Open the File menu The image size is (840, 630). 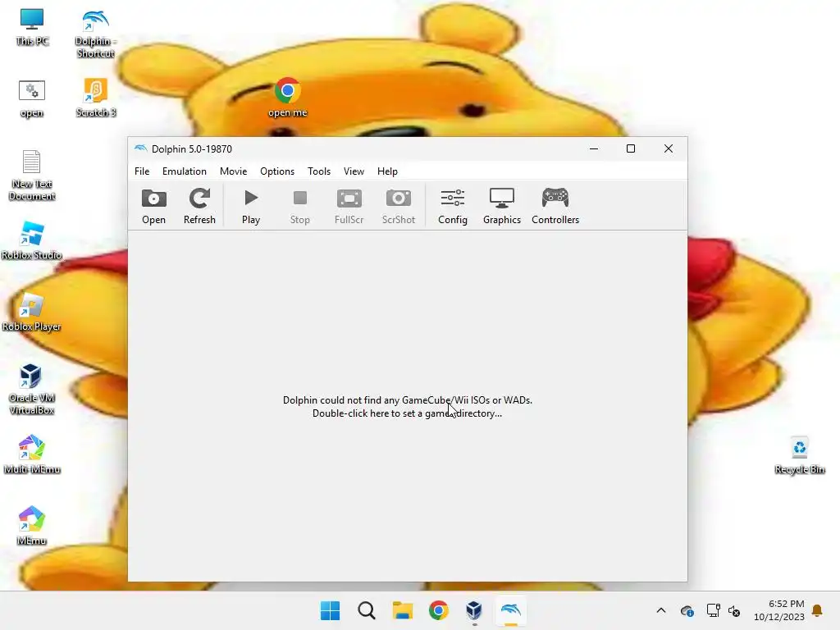click(x=142, y=171)
